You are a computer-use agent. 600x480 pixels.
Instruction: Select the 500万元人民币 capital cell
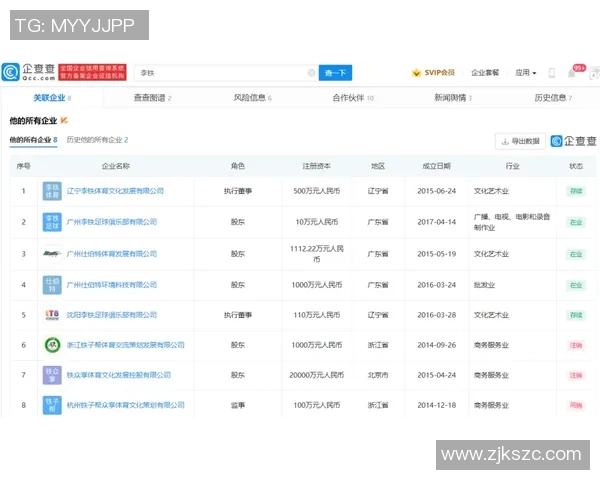pyautogui.click(x=316, y=191)
